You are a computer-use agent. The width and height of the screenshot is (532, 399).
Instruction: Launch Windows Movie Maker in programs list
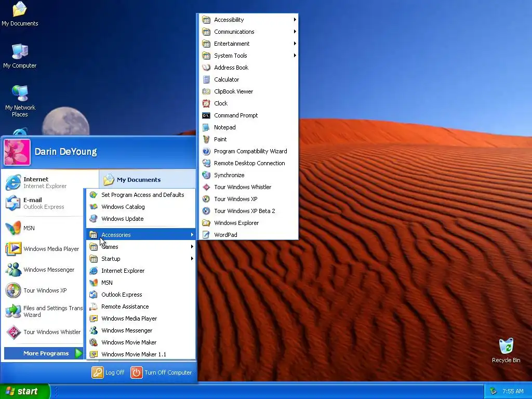141,342
